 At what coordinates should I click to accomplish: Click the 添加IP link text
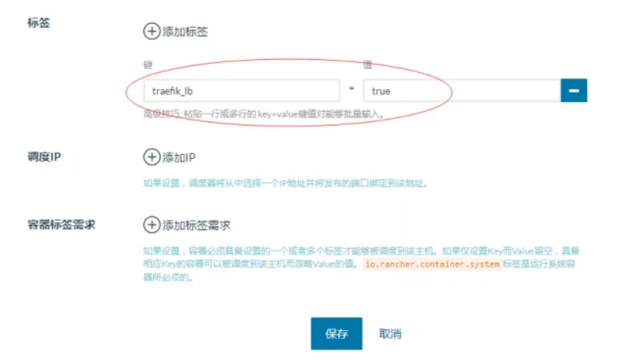point(179,157)
